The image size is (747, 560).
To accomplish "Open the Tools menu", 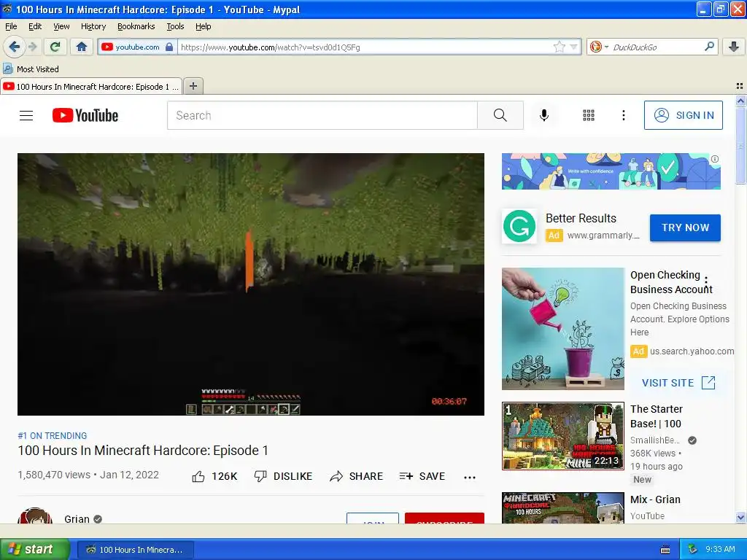I will 175,26.
